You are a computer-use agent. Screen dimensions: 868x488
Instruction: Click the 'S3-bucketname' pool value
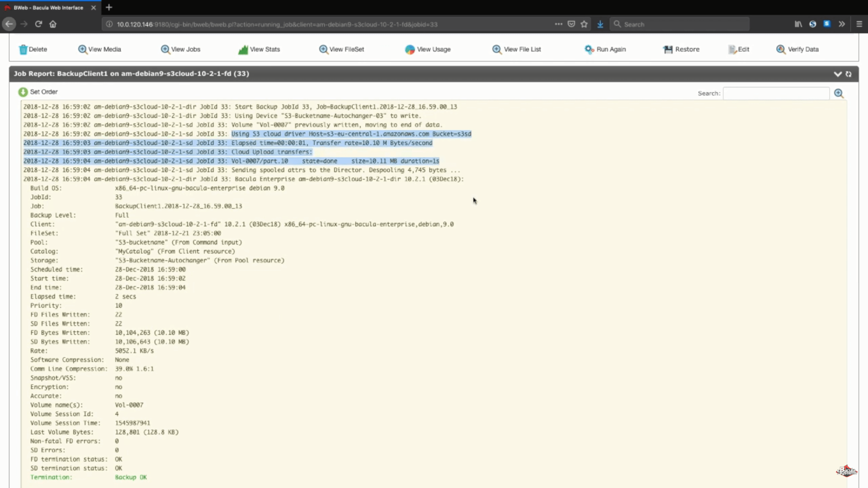coord(142,242)
